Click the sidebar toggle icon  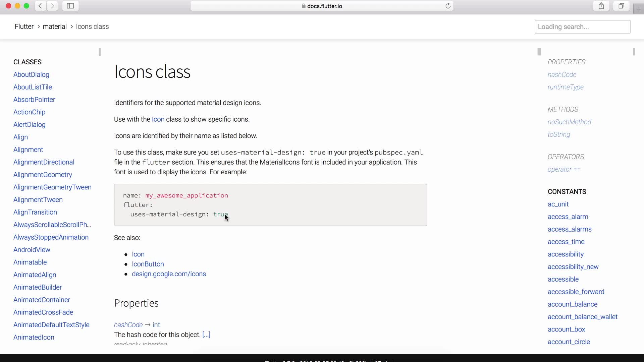click(70, 6)
